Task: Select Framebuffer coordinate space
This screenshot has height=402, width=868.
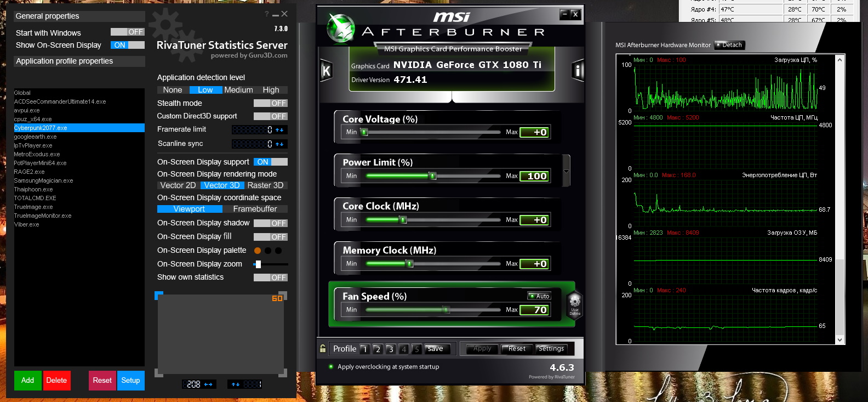Action: [x=255, y=209]
